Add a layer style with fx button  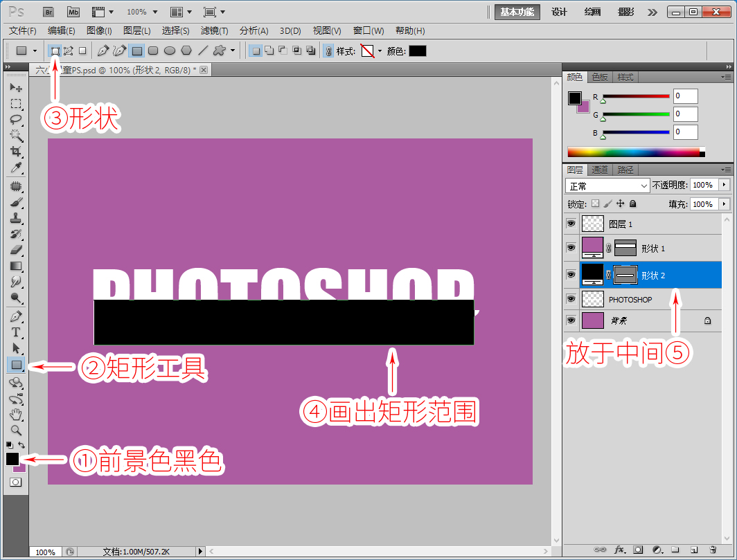point(619,549)
